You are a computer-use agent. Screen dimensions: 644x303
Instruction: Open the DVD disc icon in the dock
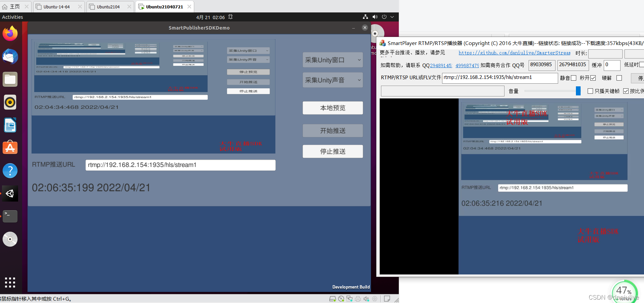(10, 239)
